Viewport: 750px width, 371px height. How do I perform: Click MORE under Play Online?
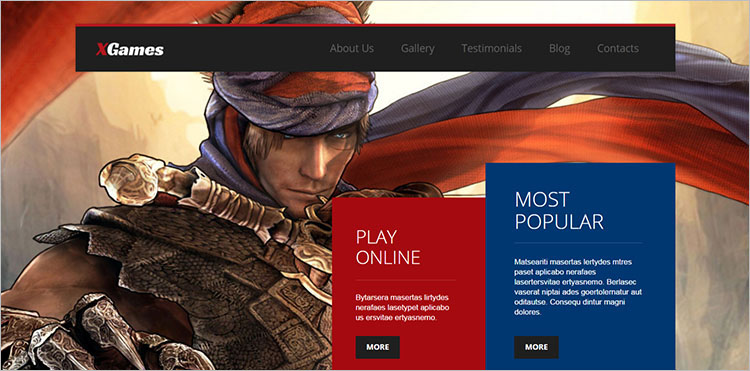point(378,347)
